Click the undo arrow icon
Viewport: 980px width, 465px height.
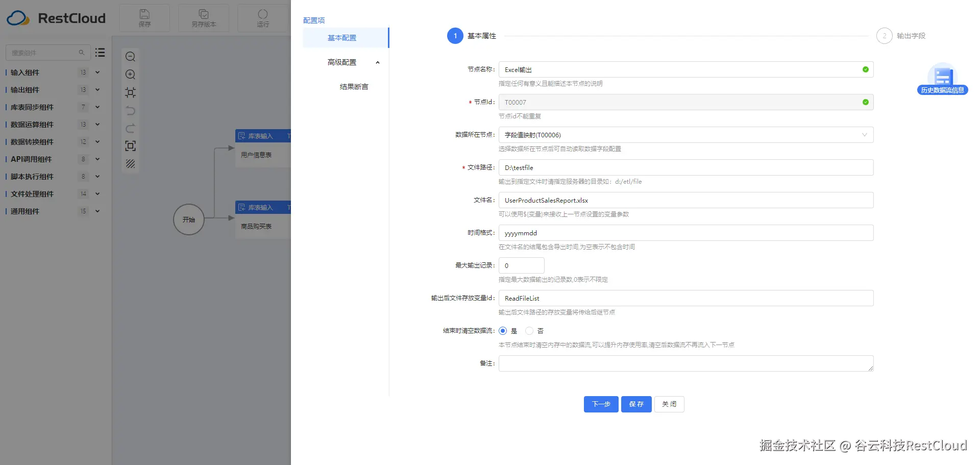(x=131, y=110)
